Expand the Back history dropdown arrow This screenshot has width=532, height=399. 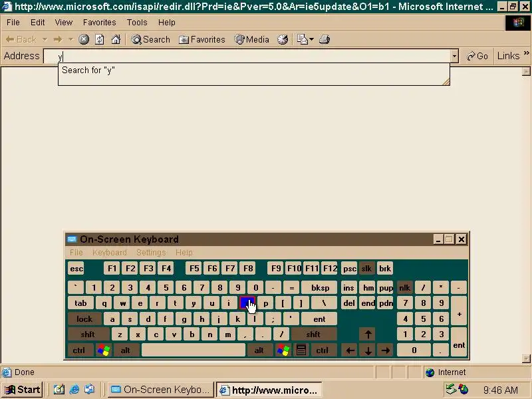click(x=45, y=39)
